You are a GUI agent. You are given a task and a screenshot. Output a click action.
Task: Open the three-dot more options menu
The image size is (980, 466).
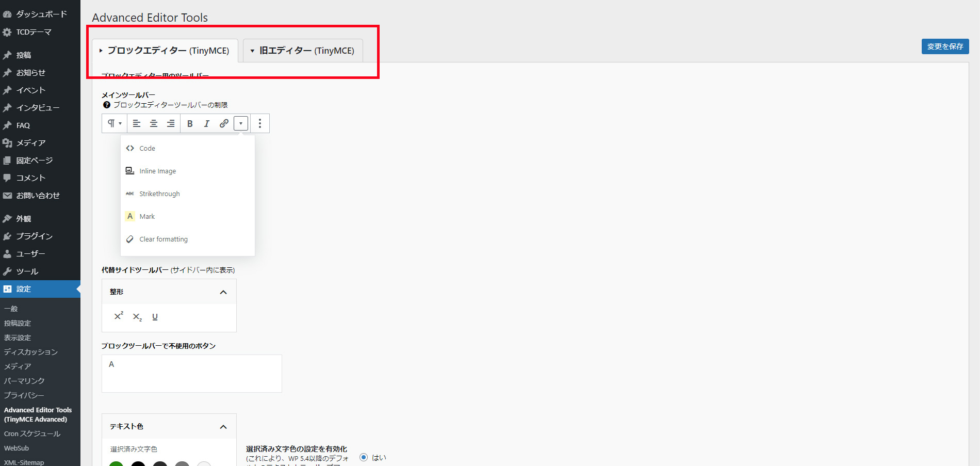click(260, 123)
